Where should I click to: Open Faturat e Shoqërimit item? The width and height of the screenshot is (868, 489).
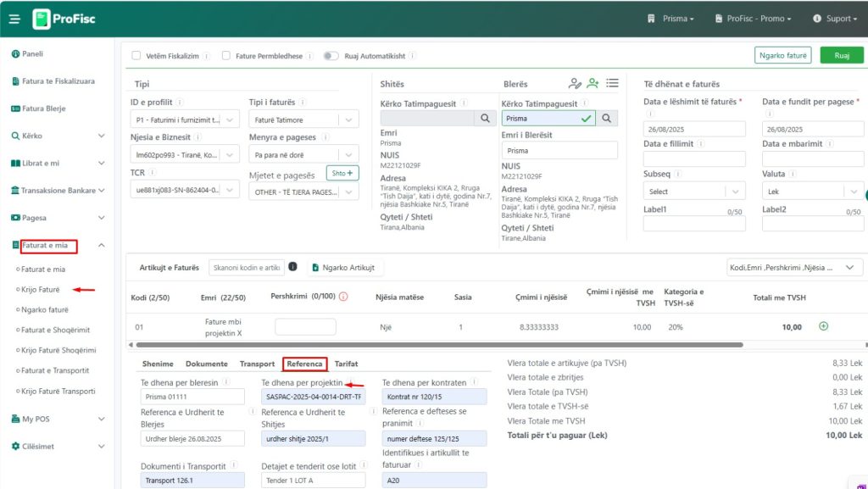point(55,331)
